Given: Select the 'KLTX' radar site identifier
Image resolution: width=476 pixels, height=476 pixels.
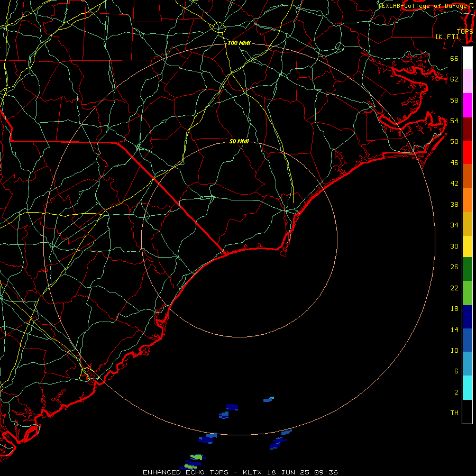Looking at the screenshot, I should [x=253, y=472].
